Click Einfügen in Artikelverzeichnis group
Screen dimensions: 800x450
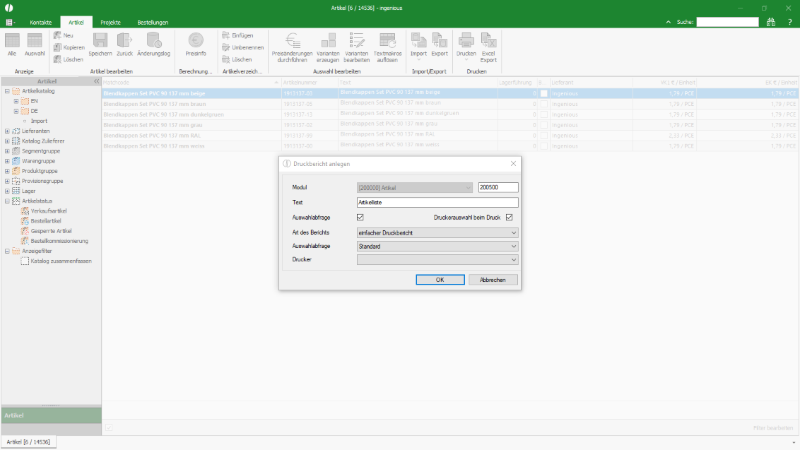click(238, 35)
